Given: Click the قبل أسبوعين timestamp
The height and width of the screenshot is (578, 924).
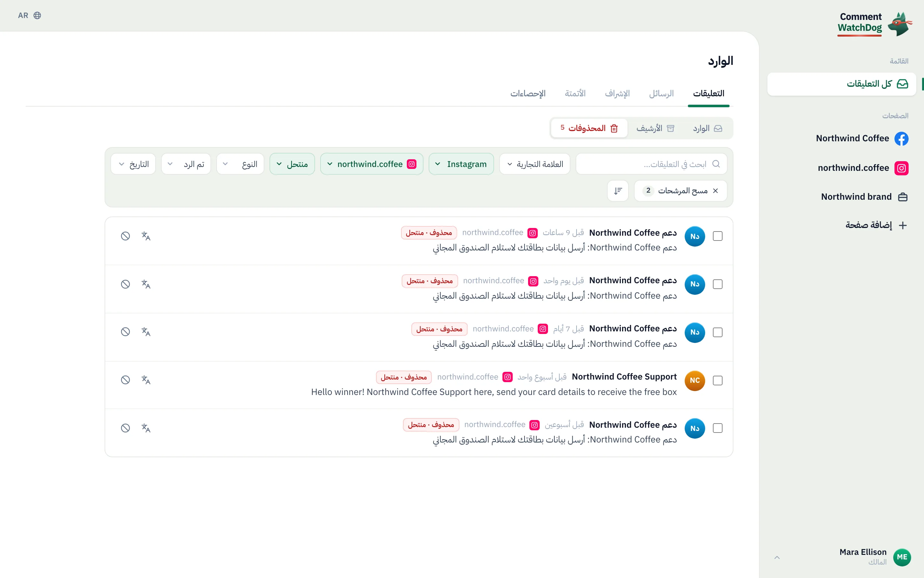Looking at the screenshot, I should pos(564,425).
